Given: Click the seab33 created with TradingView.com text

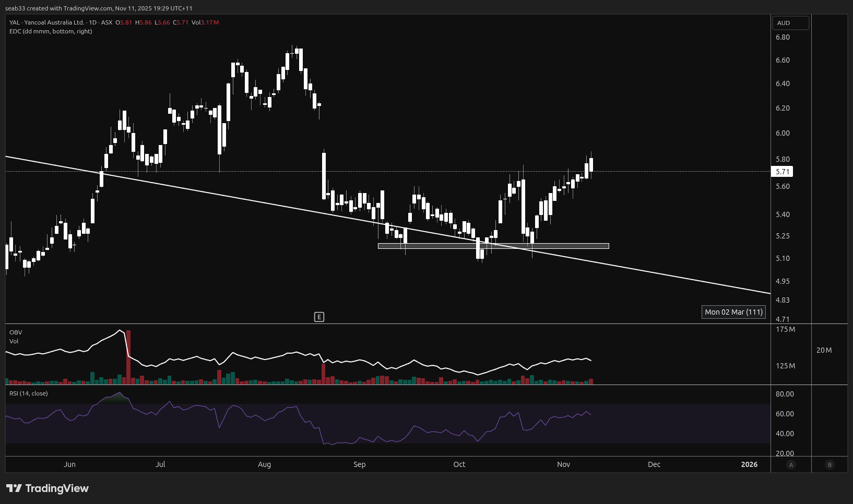Looking at the screenshot, I should coord(99,8).
